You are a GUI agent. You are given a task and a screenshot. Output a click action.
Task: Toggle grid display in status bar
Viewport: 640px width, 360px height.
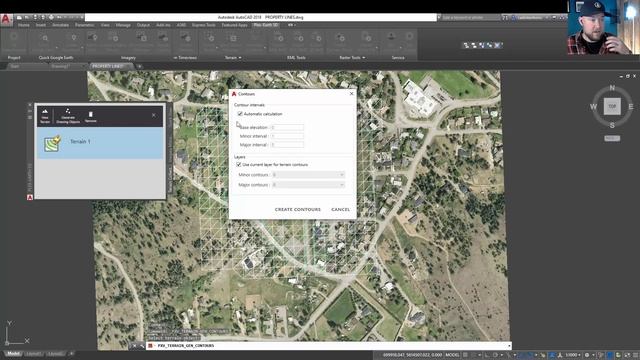point(465,355)
